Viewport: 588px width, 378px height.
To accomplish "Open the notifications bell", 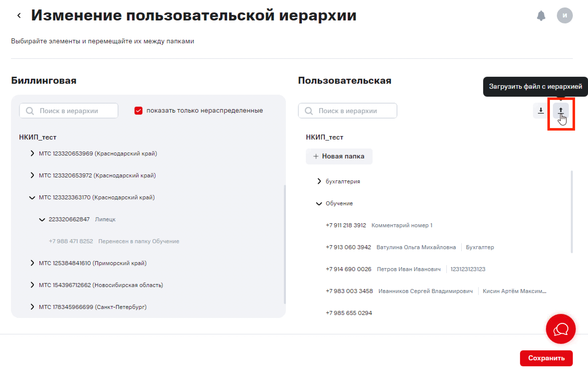I will (541, 16).
